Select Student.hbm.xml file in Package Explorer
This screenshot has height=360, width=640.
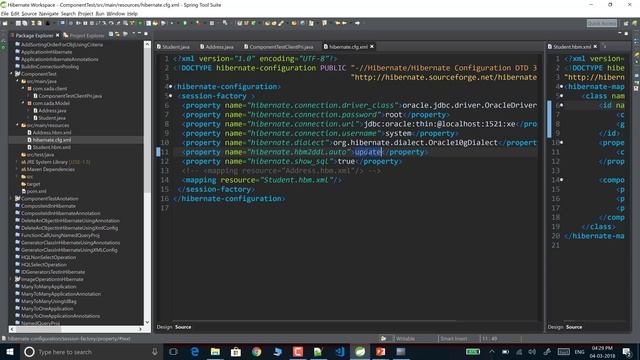(x=52, y=147)
